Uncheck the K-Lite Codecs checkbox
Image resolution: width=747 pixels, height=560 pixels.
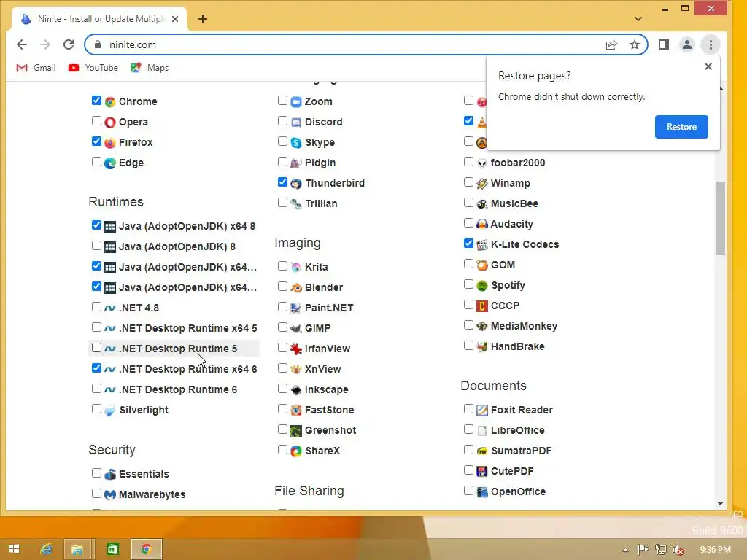click(469, 244)
